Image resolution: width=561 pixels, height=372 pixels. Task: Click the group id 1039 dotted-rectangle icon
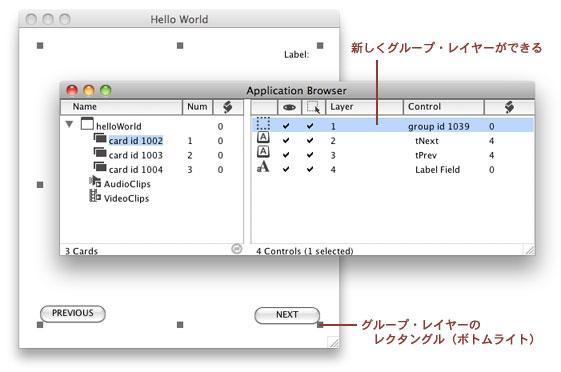[x=263, y=124]
